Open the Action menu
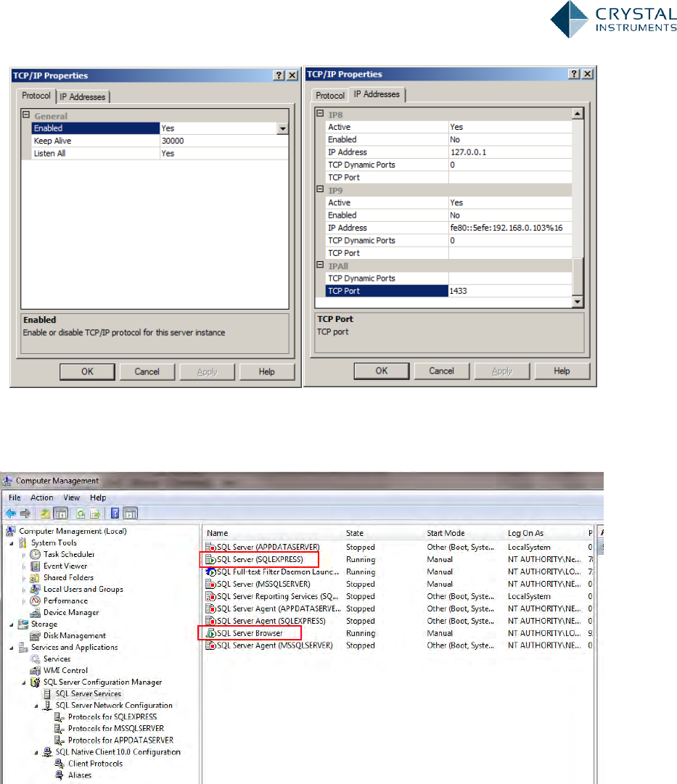The image size is (677, 784). click(42, 498)
